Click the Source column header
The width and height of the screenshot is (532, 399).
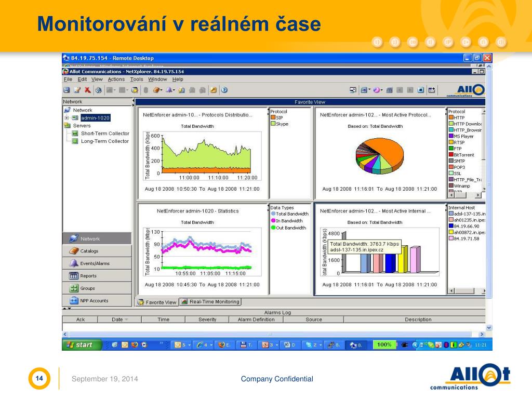pyautogui.click(x=314, y=320)
